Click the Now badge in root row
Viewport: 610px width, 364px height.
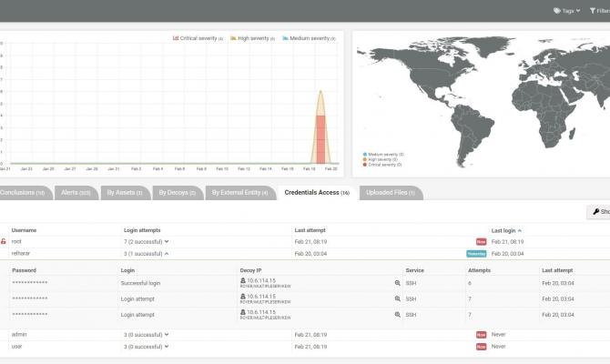[x=482, y=241]
